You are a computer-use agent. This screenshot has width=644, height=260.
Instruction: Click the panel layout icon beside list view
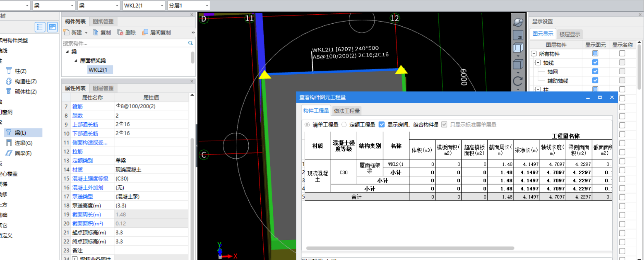[x=52, y=27]
